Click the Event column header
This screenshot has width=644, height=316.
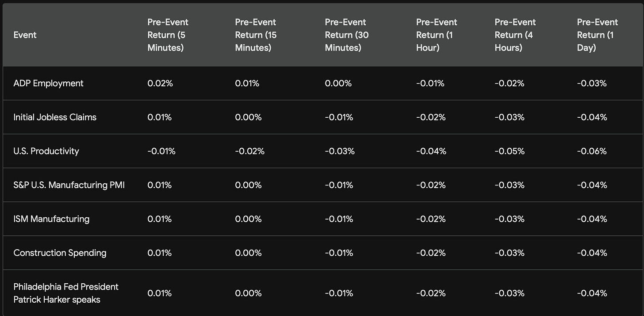pos(25,35)
